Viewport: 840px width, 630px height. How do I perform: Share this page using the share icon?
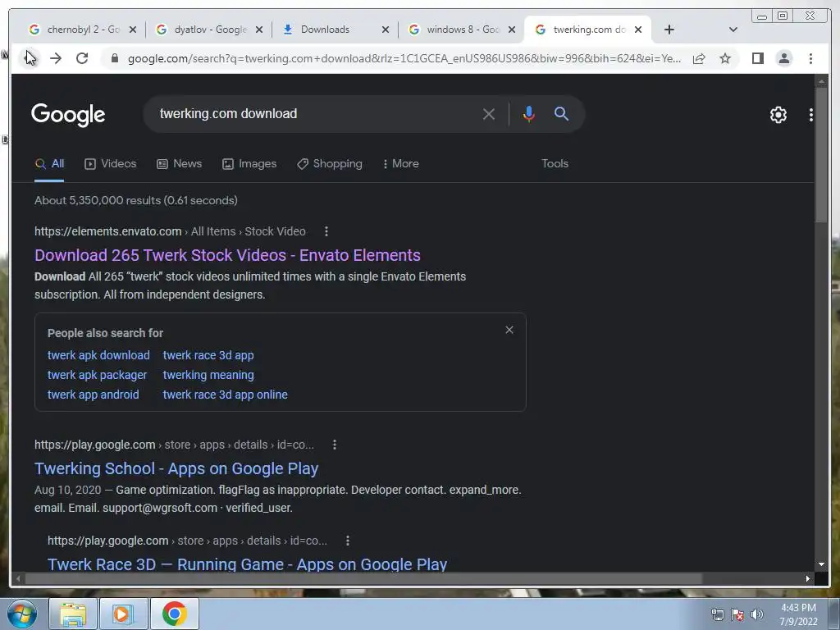click(699, 58)
